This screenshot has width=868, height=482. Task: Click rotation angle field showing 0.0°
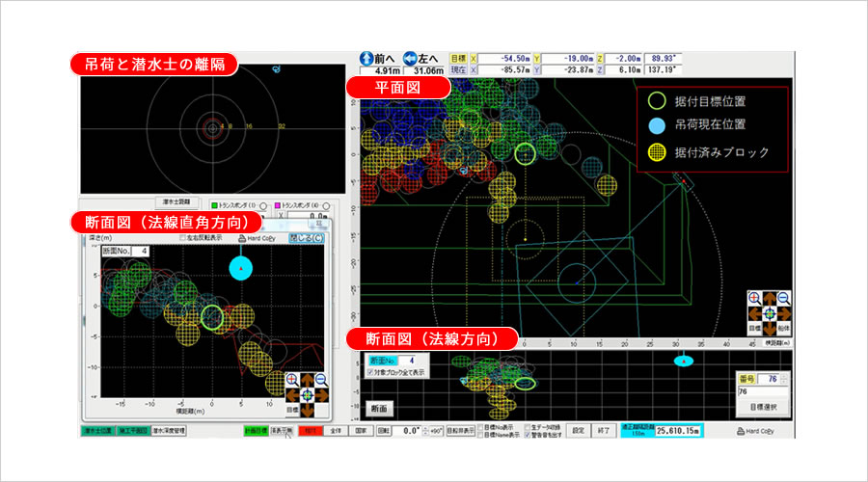pos(407,431)
